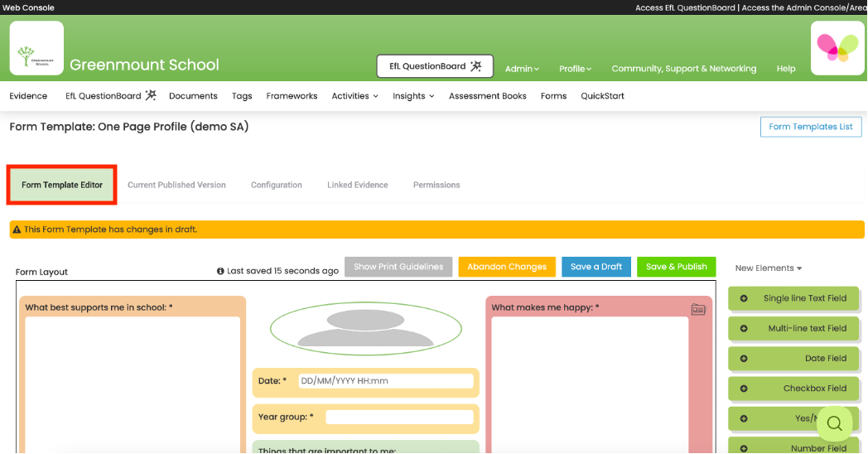Click the Web Console label
This screenshot has height=454, width=868.
pos(28,7)
